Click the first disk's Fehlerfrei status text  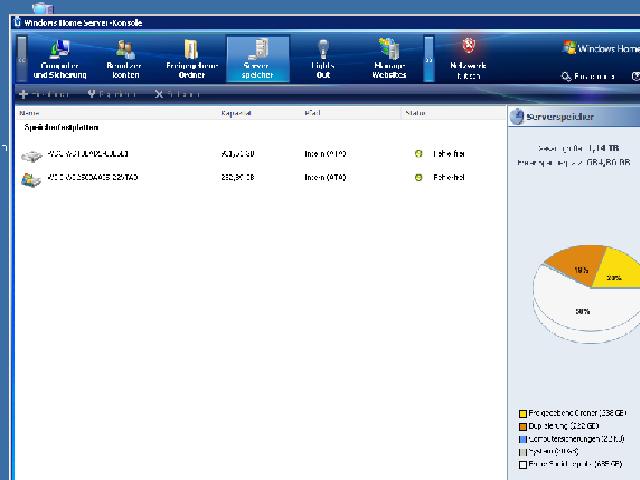point(449,154)
